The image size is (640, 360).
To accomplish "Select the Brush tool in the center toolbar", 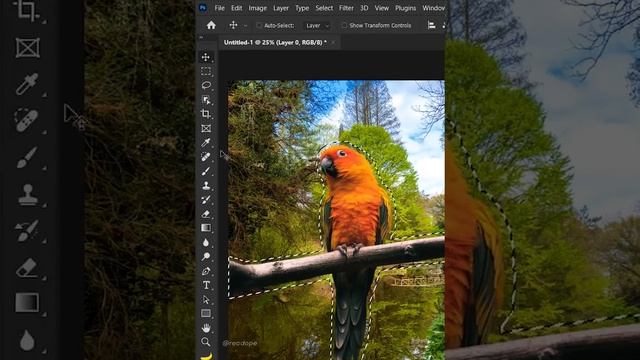I will (206, 171).
